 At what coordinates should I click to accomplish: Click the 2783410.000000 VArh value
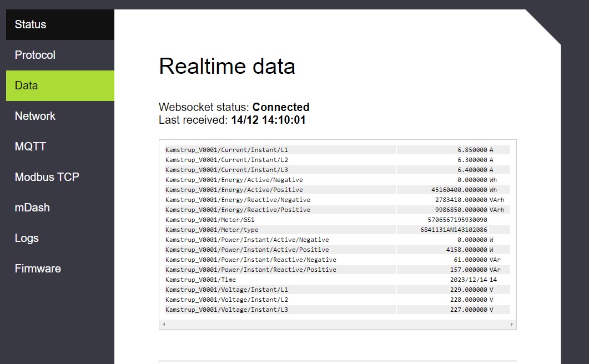click(461, 200)
